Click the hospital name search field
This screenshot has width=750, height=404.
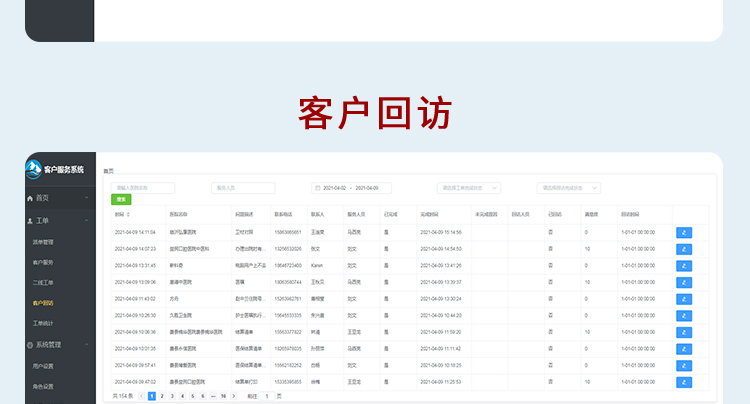coord(142,188)
